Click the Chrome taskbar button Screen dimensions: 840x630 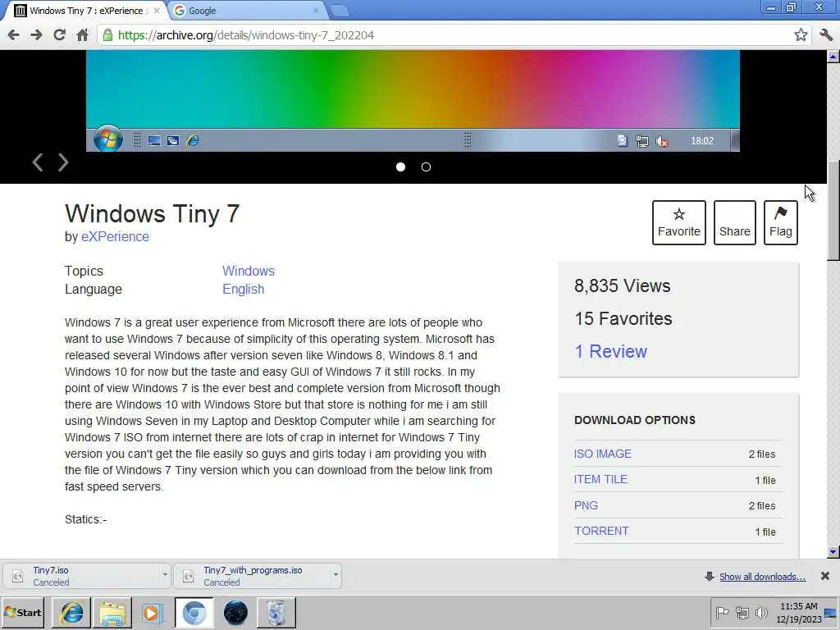point(194,612)
